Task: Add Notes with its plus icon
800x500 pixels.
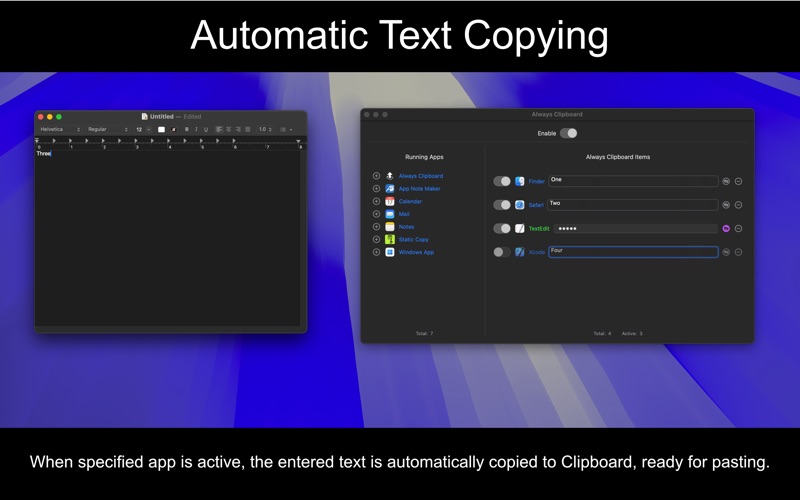Action: pos(377,227)
